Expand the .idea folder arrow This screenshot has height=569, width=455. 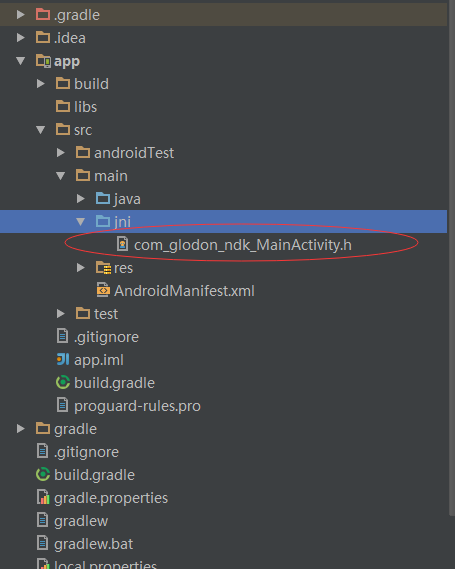click(21, 37)
